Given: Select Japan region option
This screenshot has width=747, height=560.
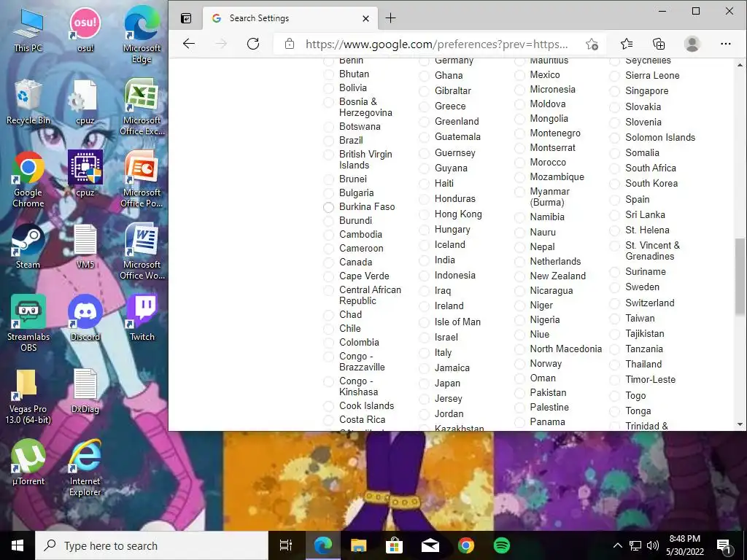Looking at the screenshot, I should click(x=424, y=384).
